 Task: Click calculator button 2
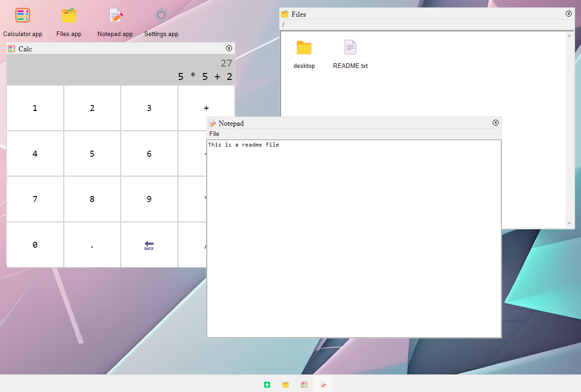tap(92, 108)
